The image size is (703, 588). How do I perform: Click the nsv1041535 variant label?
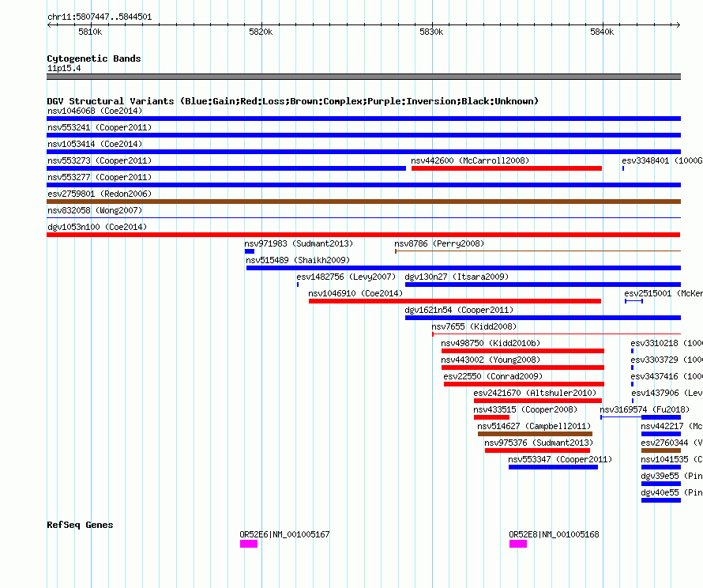[671, 459]
